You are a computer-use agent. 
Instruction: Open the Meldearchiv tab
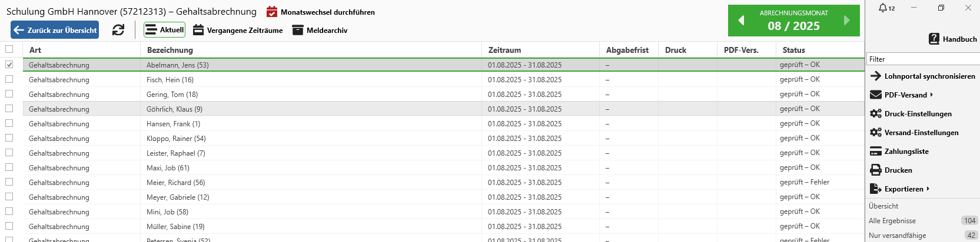[320, 30]
